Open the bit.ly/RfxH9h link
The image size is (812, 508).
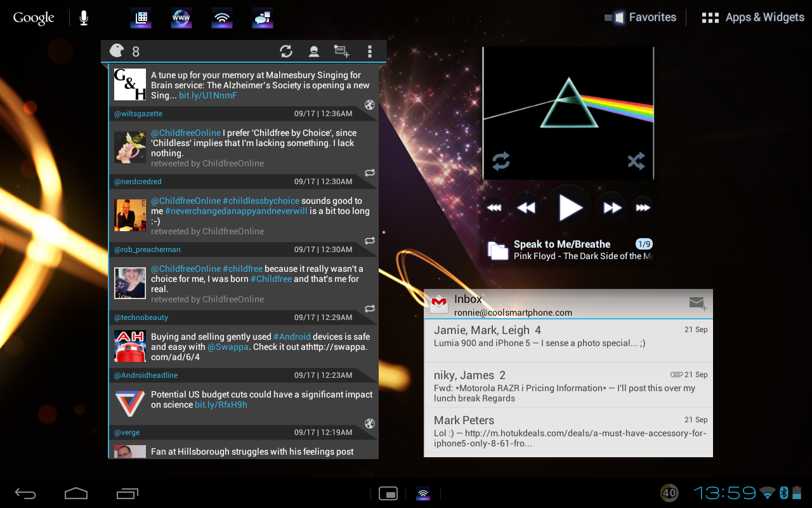point(221,404)
